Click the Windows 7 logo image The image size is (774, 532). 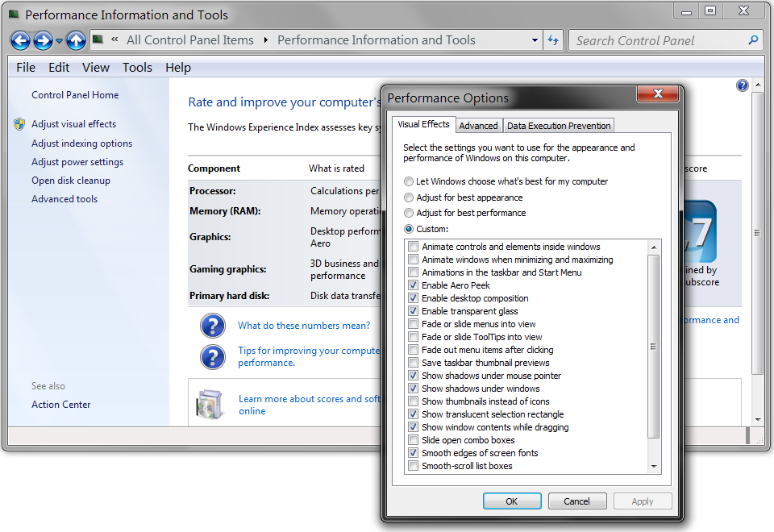pyautogui.click(x=700, y=231)
